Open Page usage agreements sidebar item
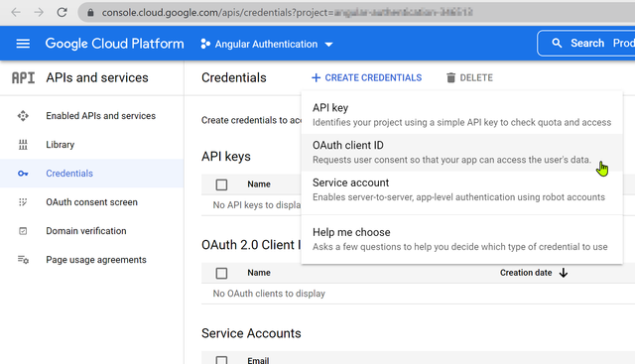 pyautogui.click(x=91, y=260)
